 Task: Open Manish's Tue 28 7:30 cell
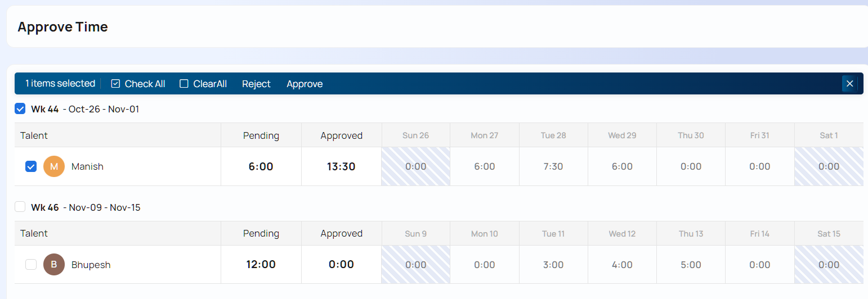click(x=553, y=166)
